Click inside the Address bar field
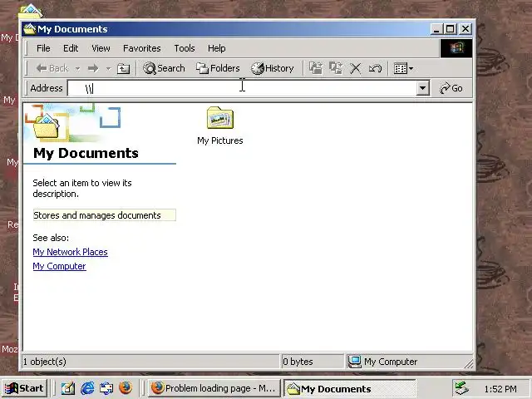532x399 pixels. 242,89
